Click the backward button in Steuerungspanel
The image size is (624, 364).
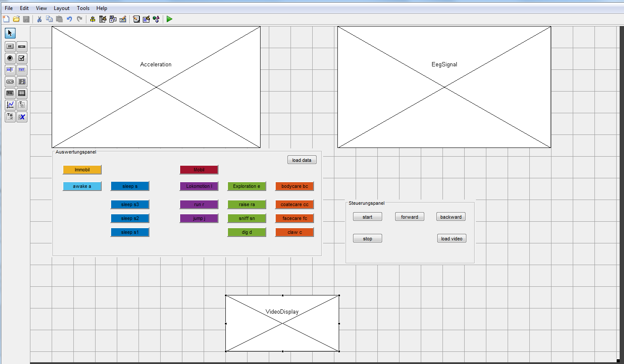click(x=451, y=216)
